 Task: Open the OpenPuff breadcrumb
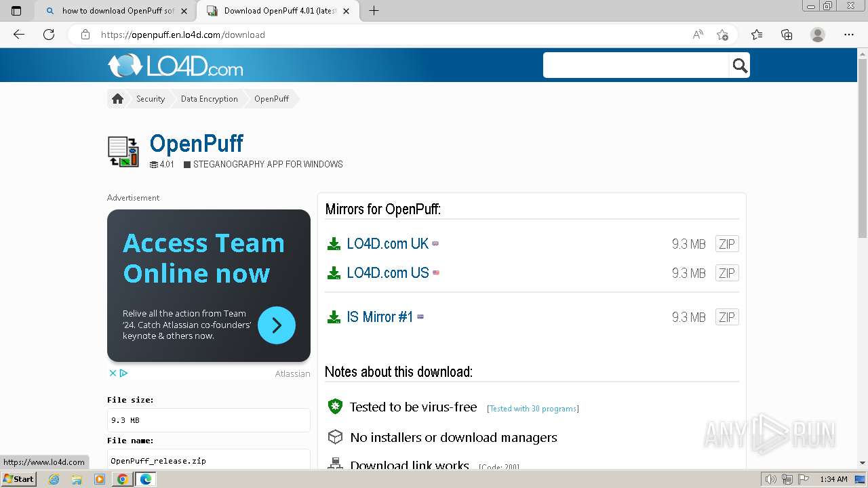point(271,99)
